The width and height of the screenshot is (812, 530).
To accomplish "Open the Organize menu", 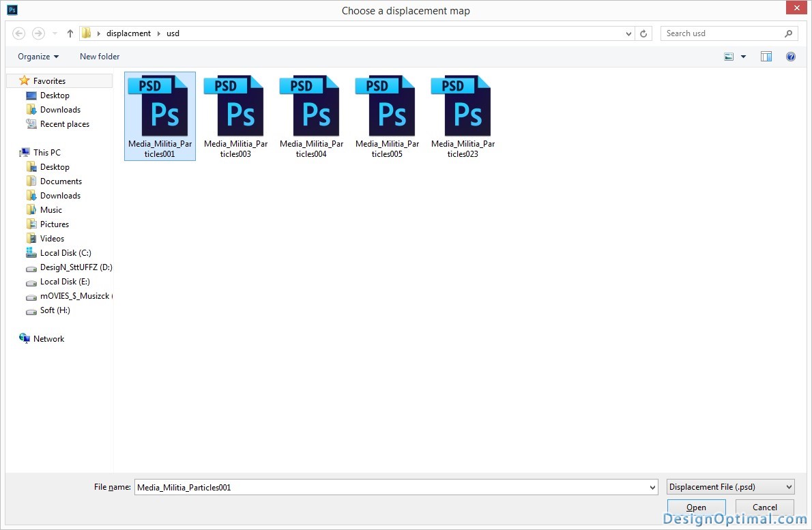I will [x=38, y=57].
